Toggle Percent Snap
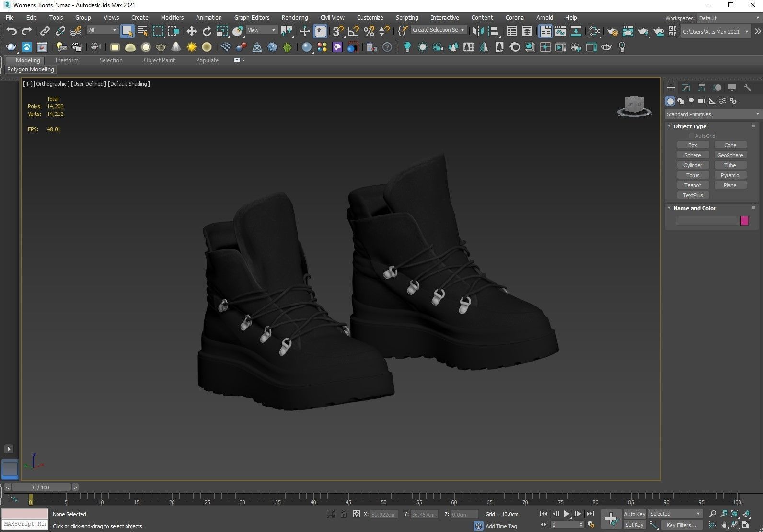The image size is (763, 532). click(369, 32)
